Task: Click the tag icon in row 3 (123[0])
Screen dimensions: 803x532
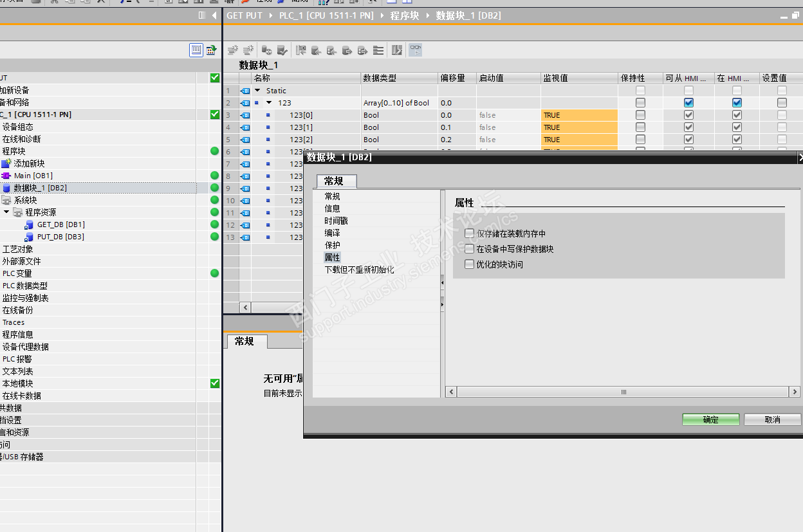Action: pyautogui.click(x=245, y=115)
